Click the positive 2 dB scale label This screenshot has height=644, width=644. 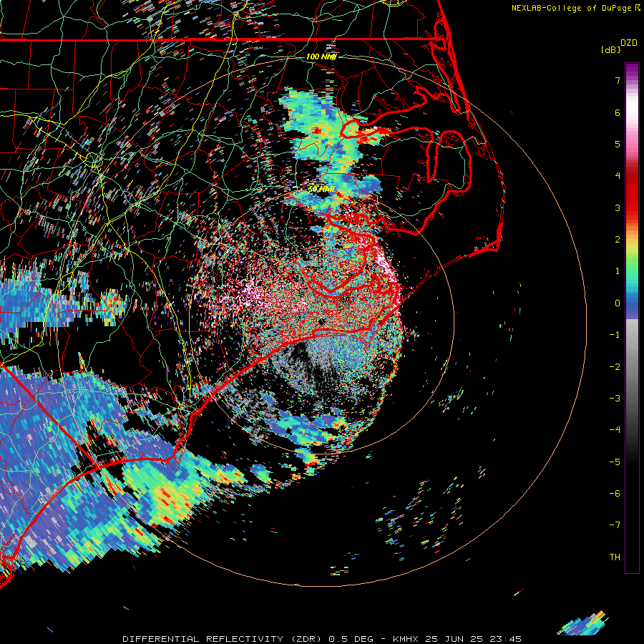click(618, 240)
